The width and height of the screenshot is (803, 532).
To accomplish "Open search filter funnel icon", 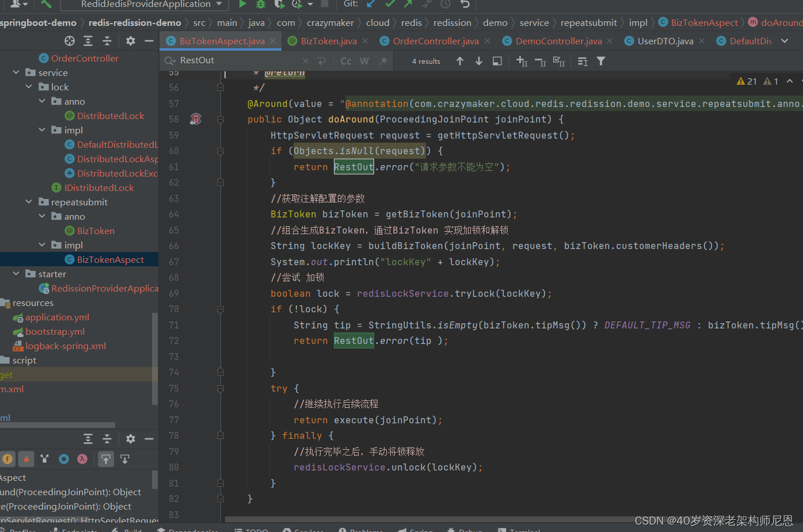I will pyautogui.click(x=601, y=61).
